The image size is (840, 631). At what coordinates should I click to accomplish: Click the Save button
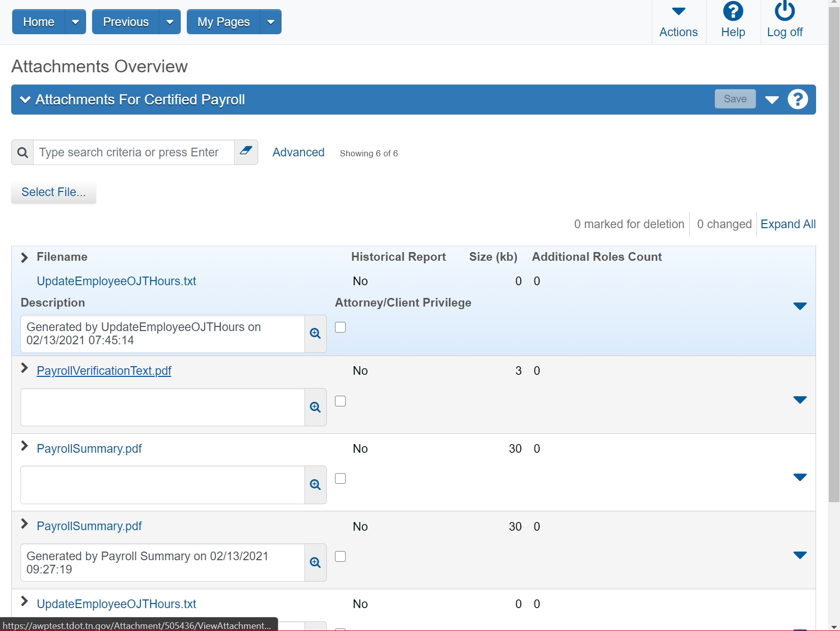[x=735, y=99]
